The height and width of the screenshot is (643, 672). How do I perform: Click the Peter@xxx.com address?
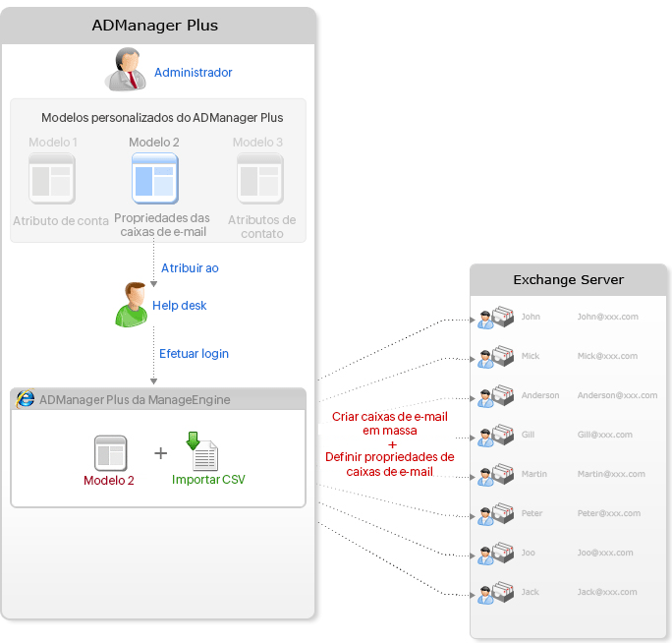pos(609,513)
